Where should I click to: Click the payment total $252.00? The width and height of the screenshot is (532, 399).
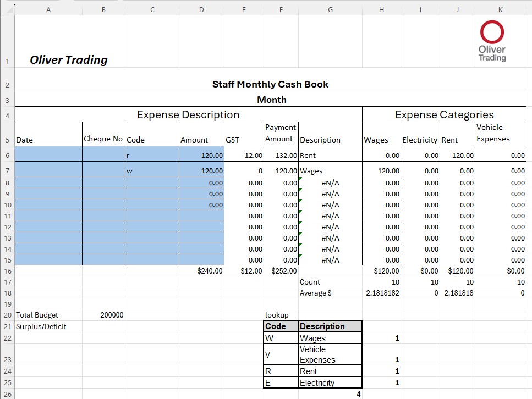281,271
